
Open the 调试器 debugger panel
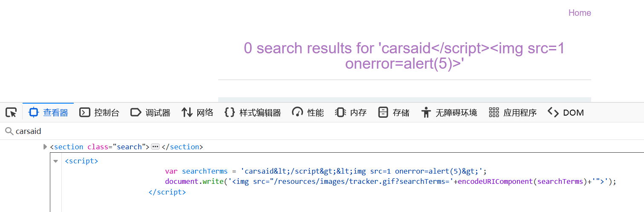point(150,113)
